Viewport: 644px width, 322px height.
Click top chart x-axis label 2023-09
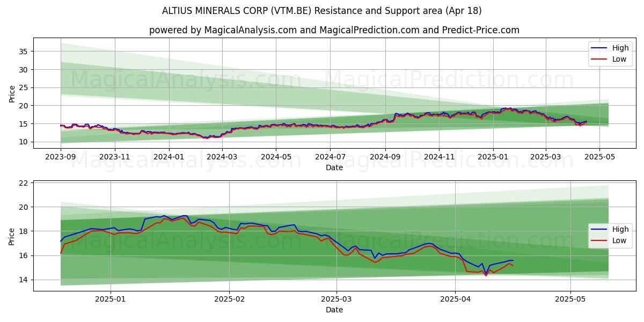click(x=61, y=157)
